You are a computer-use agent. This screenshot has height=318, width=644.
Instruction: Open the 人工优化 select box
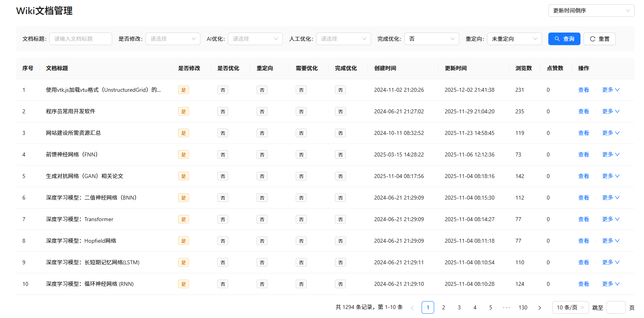point(343,39)
